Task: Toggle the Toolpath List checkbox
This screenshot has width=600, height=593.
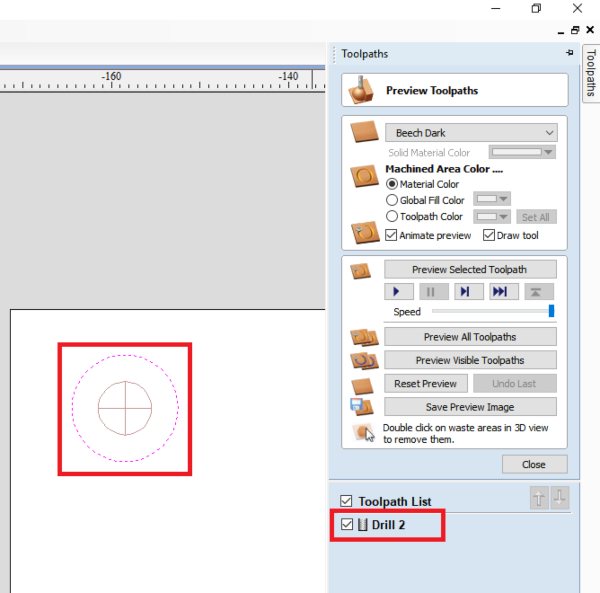Action: [x=346, y=501]
